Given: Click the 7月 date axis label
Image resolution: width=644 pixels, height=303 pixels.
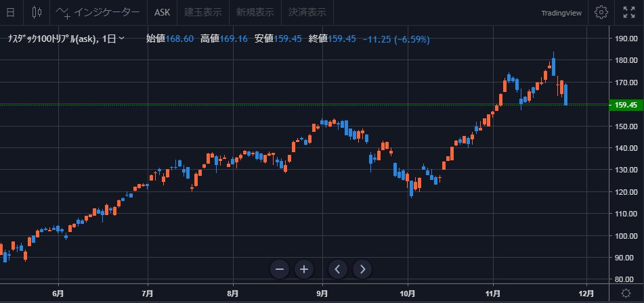Looking at the screenshot, I should coord(148,293).
